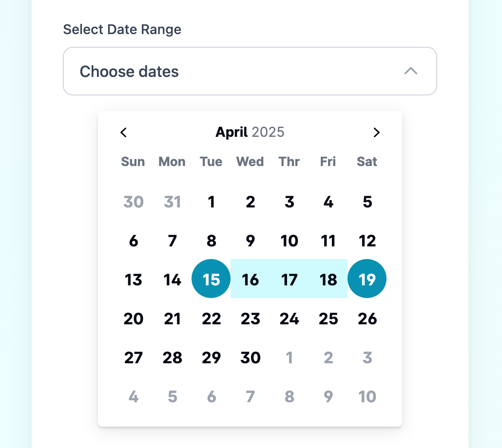Image resolution: width=502 pixels, height=448 pixels.
Task: Select April 12 on Saturday column
Action: pyautogui.click(x=367, y=241)
